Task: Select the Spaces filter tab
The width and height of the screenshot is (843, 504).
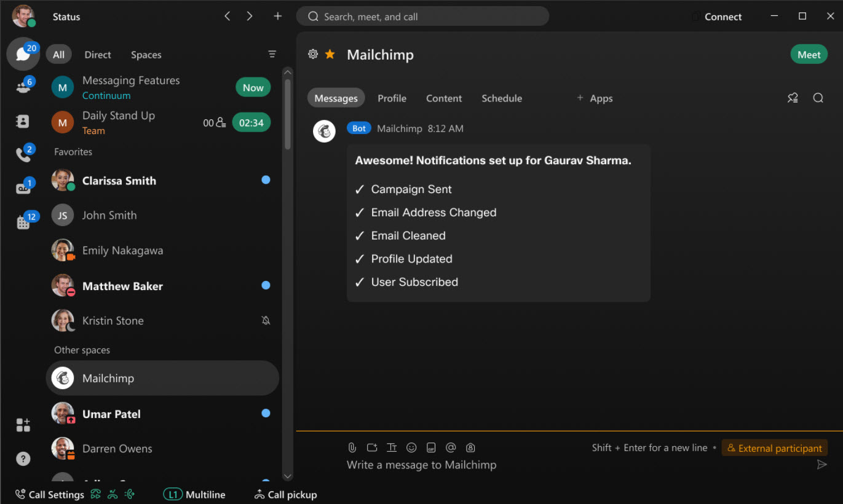Action: (x=146, y=54)
